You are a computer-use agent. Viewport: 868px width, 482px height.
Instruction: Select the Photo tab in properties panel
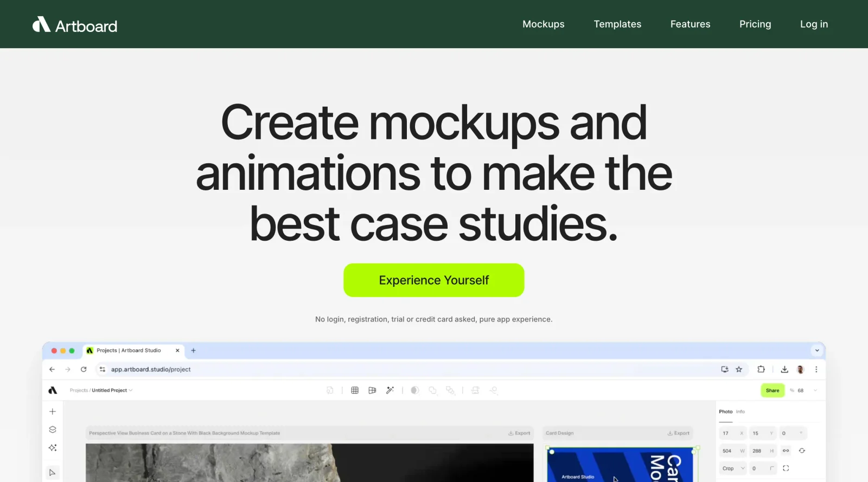(726, 412)
